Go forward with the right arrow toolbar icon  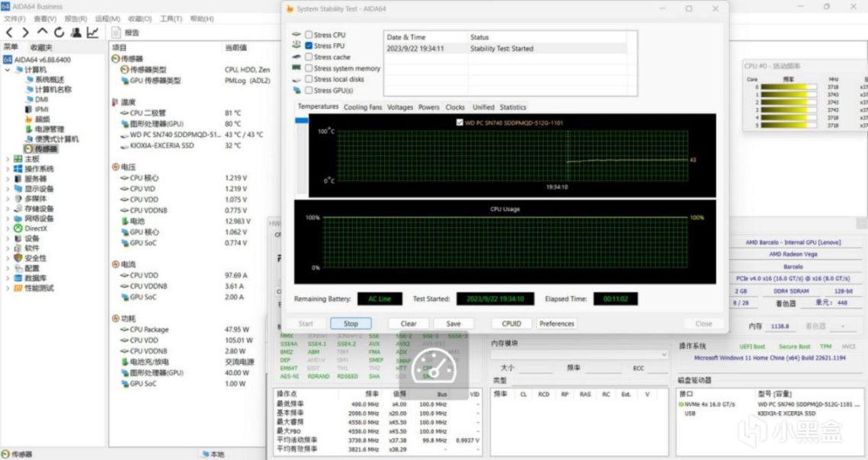(25, 33)
